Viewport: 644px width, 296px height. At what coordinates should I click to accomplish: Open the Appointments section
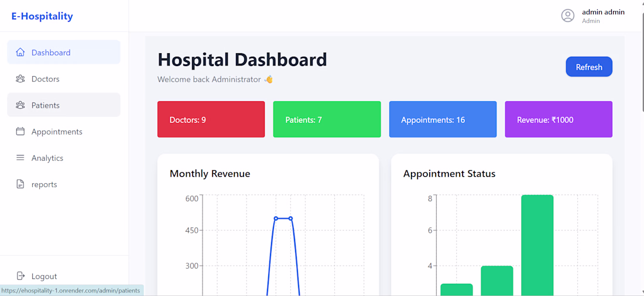click(x=64, y=132)
